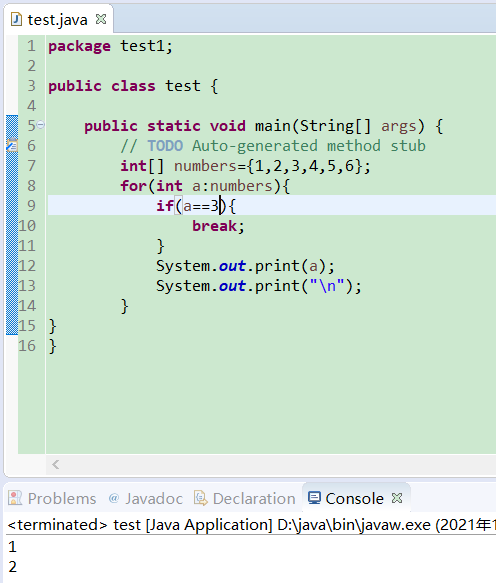Click the 'for' keyword on line 8
The height and width of the screenshot is (583, 496).
(x=133, y=186)
